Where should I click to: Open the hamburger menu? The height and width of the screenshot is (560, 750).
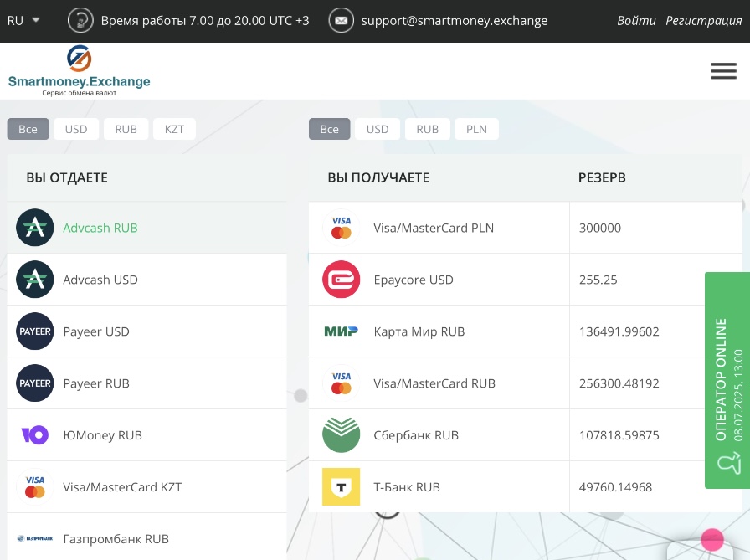[x=723, y=71]
